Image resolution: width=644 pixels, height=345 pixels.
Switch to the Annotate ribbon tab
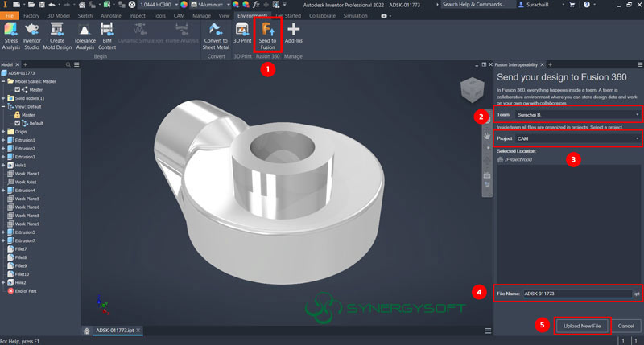(x=111, y=15)
